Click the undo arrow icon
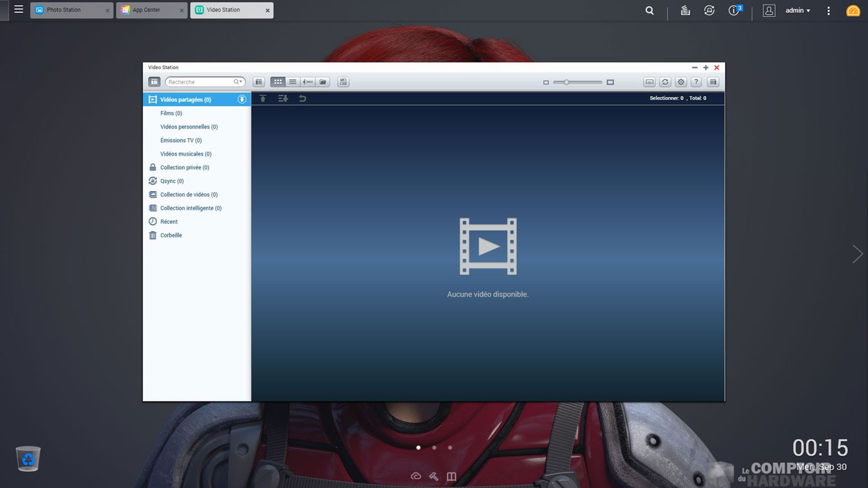This screenshot has width=868, height=488. pyautogui.click(x=302, y=99)
